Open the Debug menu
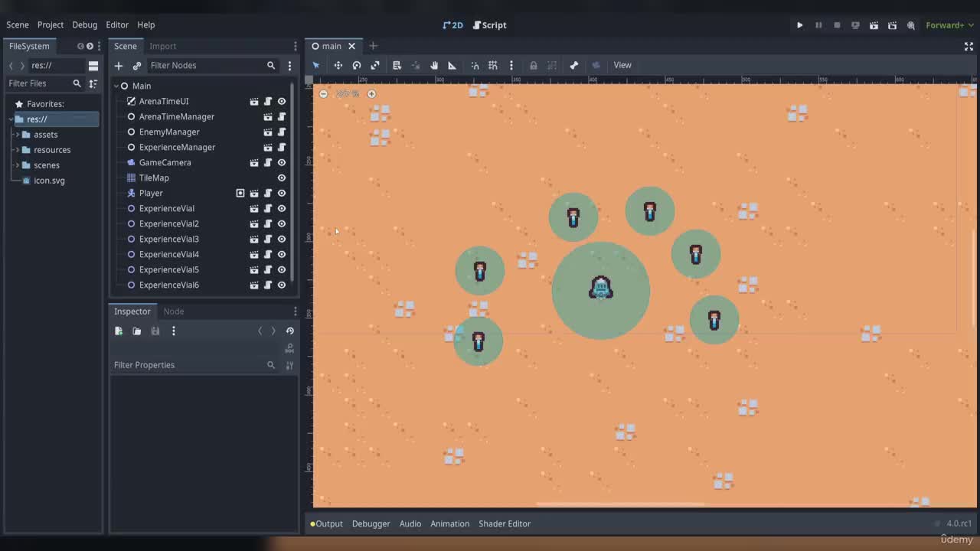The height and width of the screenshot is (551, 980). tap(84, 25)
